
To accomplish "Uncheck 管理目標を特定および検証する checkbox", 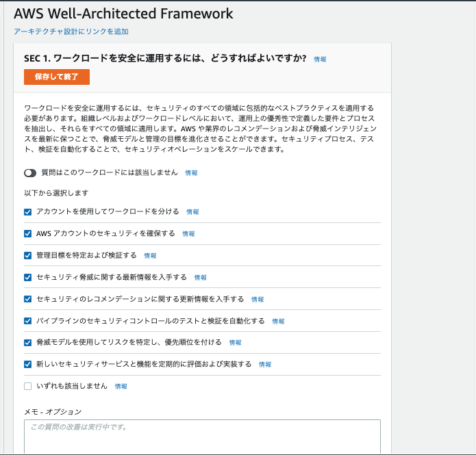I will coord(27,255).
